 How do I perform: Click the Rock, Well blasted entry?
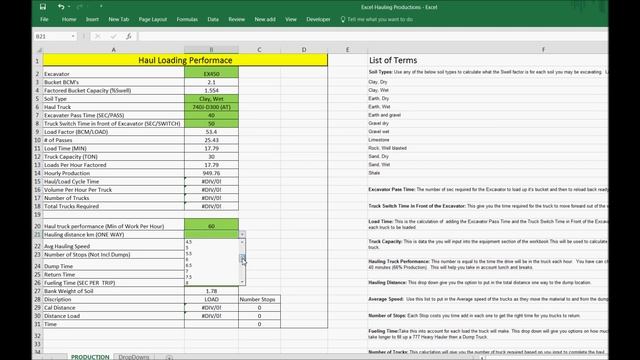(387, 148)
